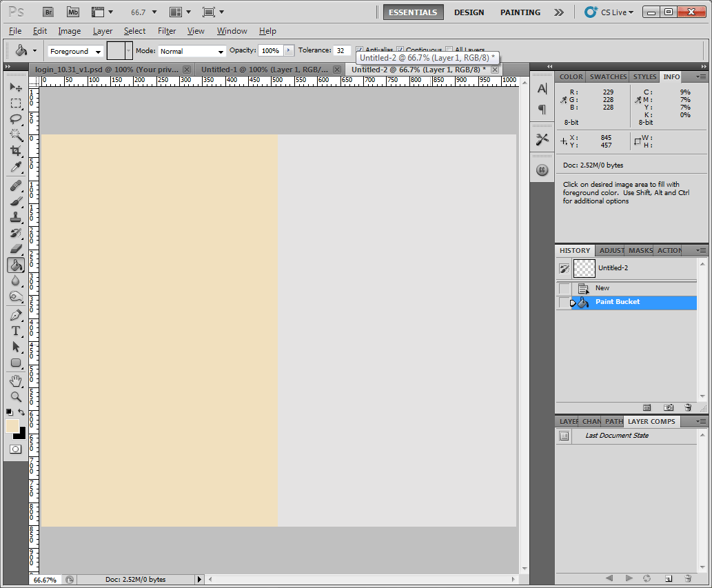Viewport: 712px width, 588px height.
Task: Toggle Contiguous checkbox
Action: [400, 49]
